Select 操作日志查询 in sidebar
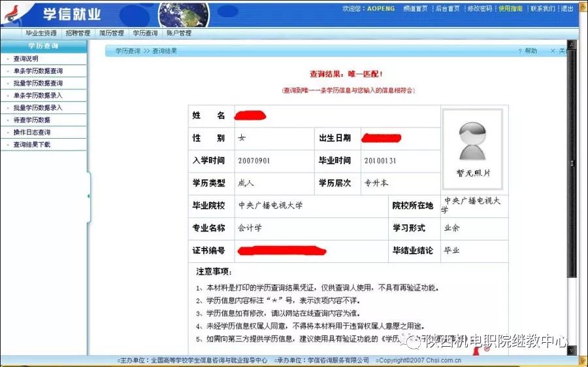Screen dimensions: 588x367 [x=32, y=132]
